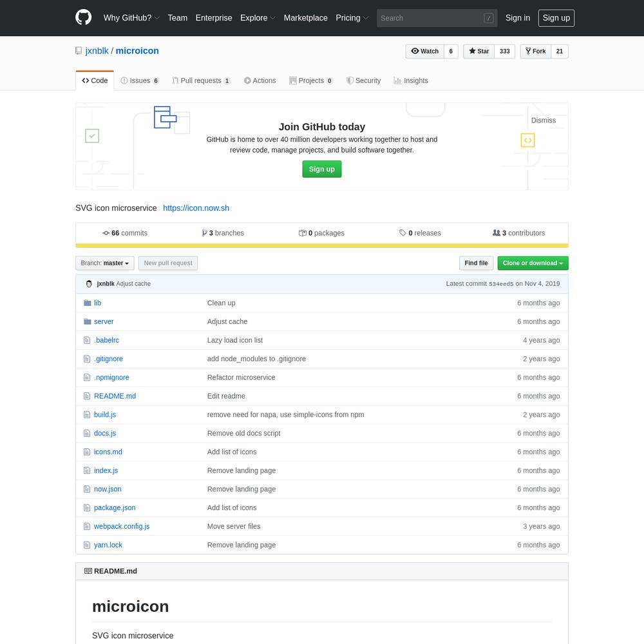Click the file icon beside webpack.config.js
This screenshot has height=644, width=644.
[87, 526]
